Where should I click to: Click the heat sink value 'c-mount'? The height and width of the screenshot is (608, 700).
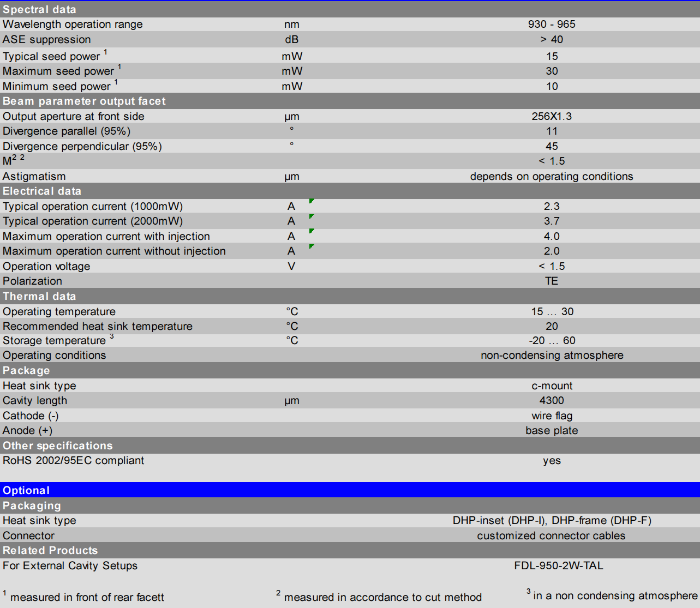coord(552,386)
